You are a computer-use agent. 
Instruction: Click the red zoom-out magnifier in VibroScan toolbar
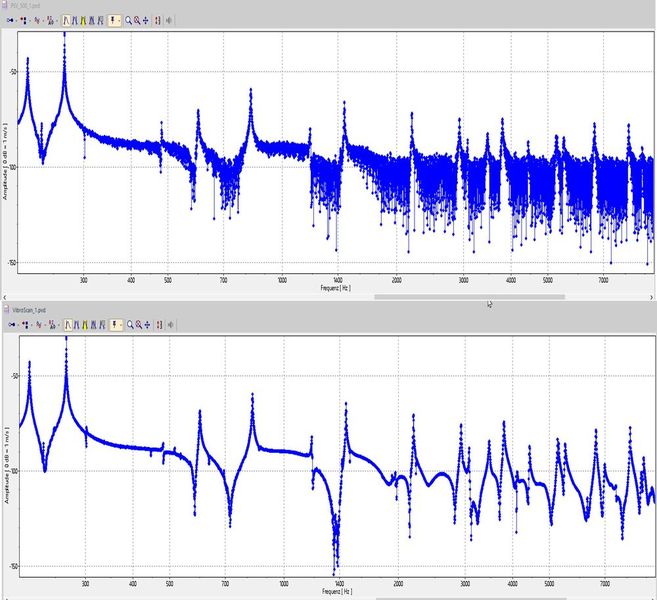point(139,325)
